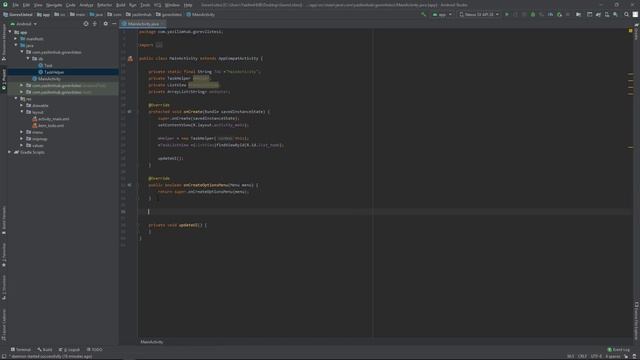The width and height of the screenshot is (640, 360).
Task: Open Project panel settings gear
Action: (105, 24)
